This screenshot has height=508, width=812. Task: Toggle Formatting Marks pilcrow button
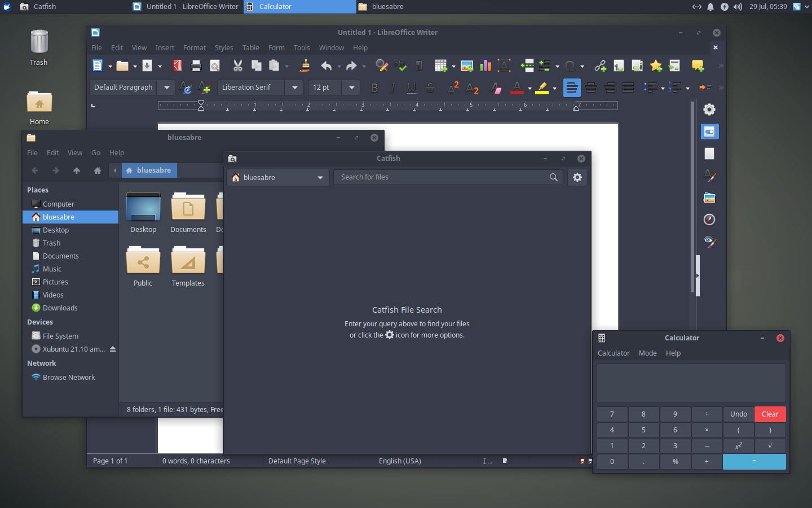pos(420,65)
